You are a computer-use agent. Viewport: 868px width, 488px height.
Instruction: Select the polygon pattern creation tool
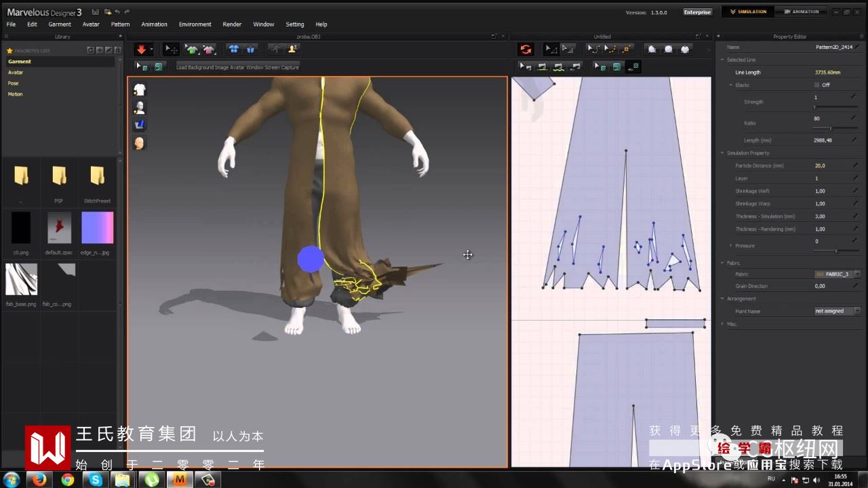coord(652,49)
